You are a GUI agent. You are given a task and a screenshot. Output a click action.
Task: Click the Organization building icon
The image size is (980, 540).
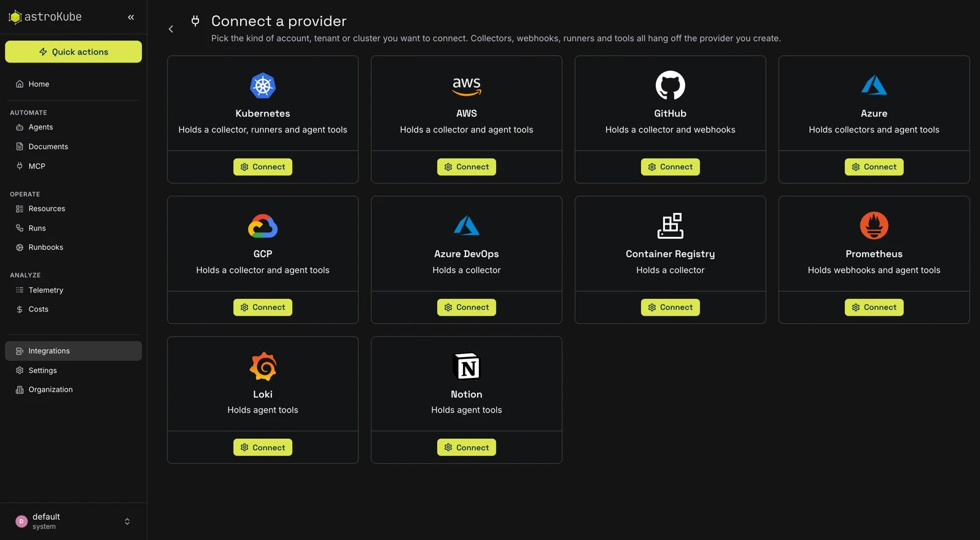point(20,390)
